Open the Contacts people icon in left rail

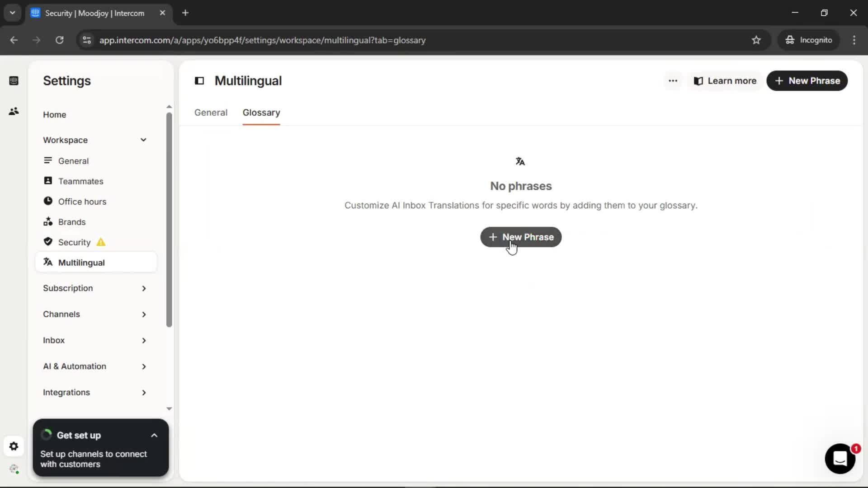tap(14, 111)
